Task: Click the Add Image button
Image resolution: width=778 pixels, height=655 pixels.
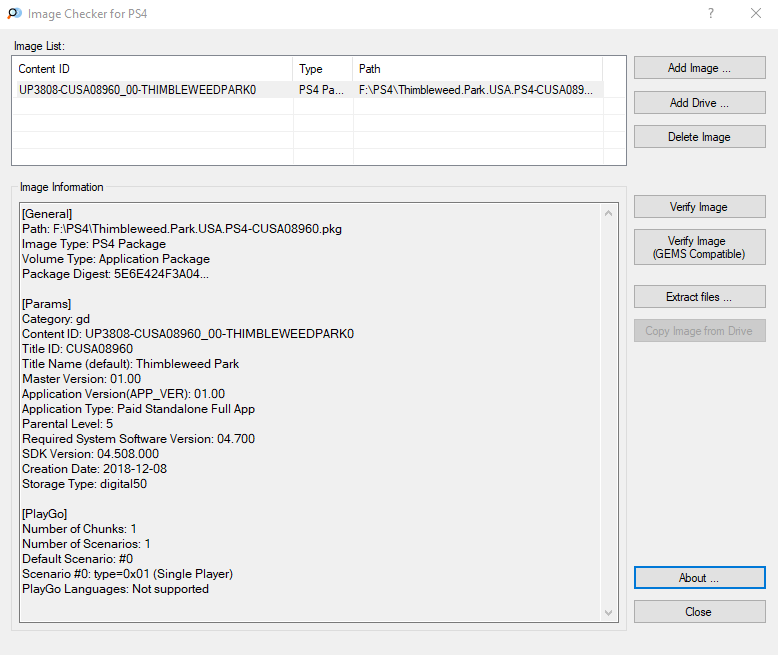Action: 700,67
